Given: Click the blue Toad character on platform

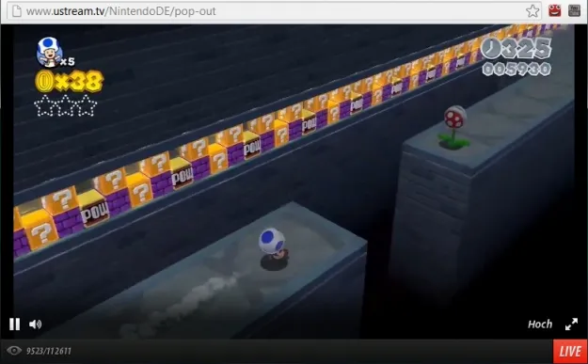Looking at the screenshot, I should 273,248.
